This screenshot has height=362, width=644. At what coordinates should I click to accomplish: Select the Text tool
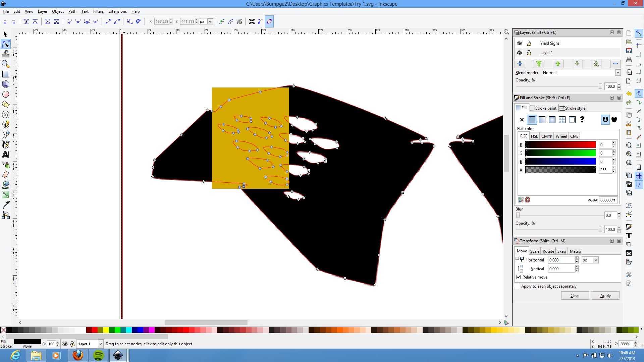coord(6,155)
